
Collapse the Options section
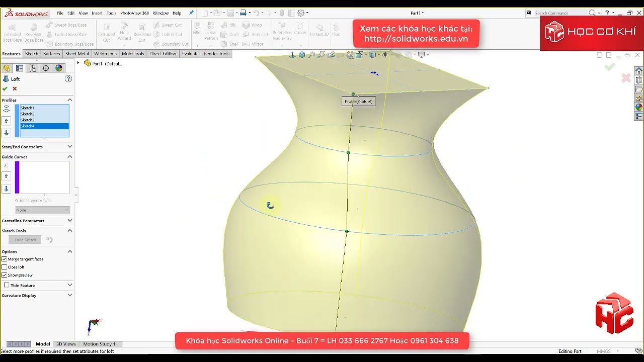[70, 251]
